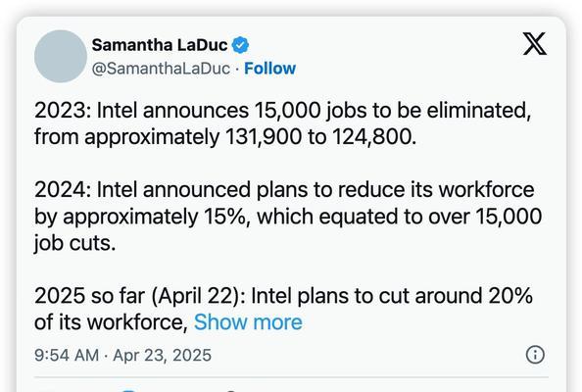Open the 9:54 AM · Apr 23, 2025 timestamp
582x392 pixels.
click(122, 355)
